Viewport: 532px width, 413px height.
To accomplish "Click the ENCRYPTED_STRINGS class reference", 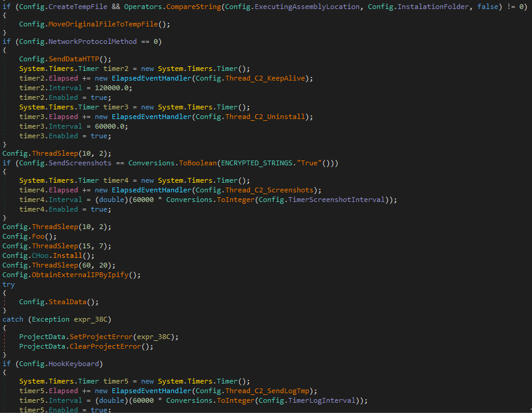I will [257, 163].
